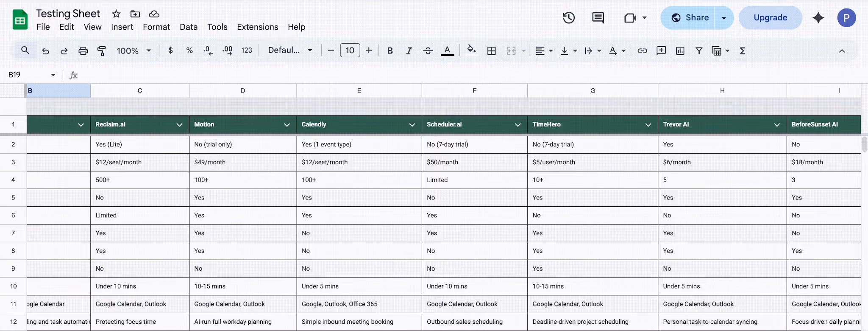Select column D header
The height and width of the screenshot is (331, 868).
pyautogui.click(x=243, y=90)
